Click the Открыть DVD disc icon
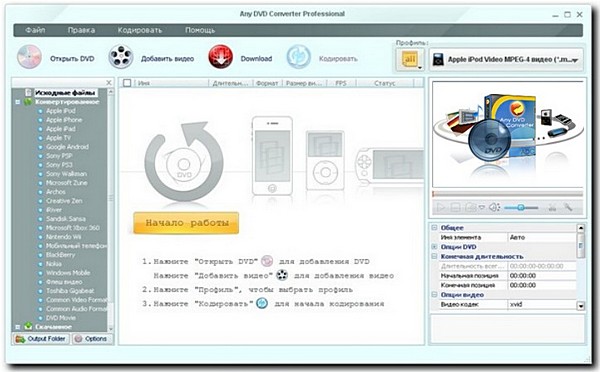The height and width of the screenshot is (372, 600). tap(29, 57)
